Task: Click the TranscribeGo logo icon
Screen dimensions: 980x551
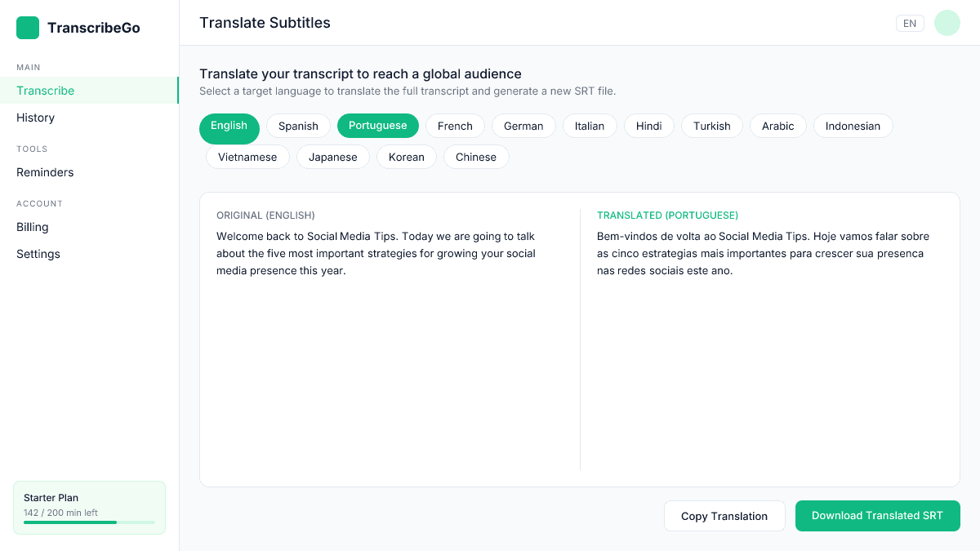Action: pyautogui.click(x=27, y=27)
